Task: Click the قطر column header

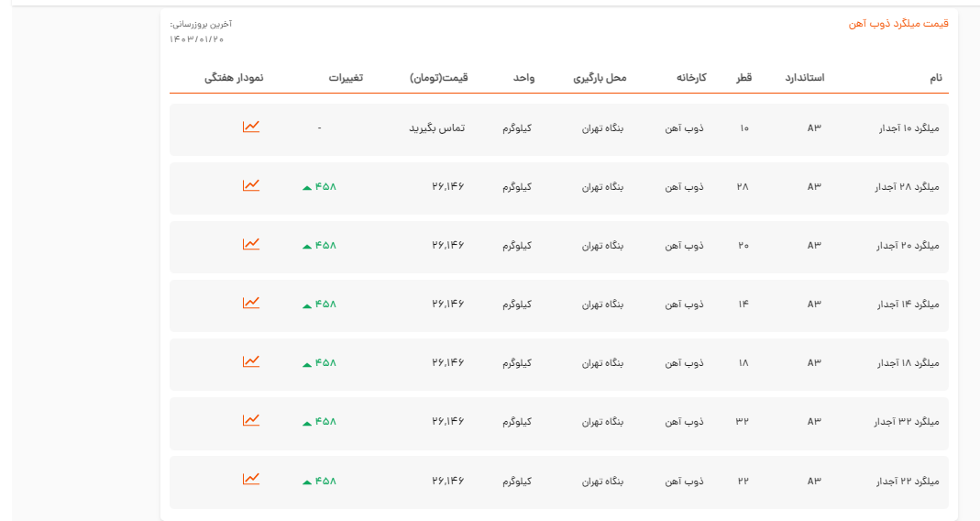Action: pos(743,78)
